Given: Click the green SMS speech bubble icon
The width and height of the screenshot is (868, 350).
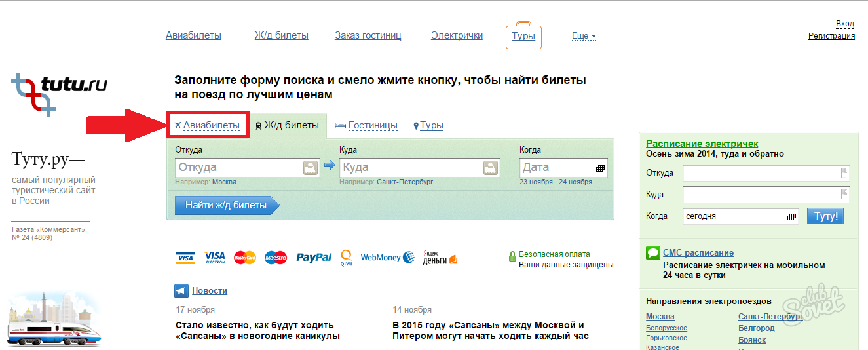Looking at the screenshot, I should (652, 253).
